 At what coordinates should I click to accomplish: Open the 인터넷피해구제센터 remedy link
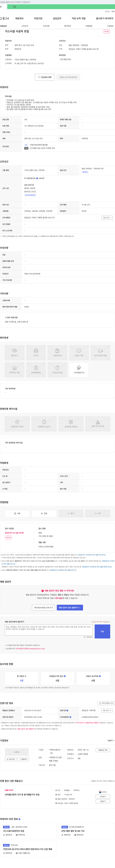(30, 649)
